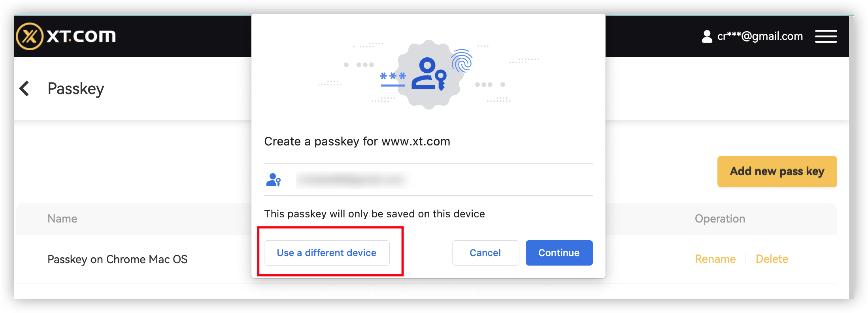Open the hamburger menu
The height and width of the screenshot is (313, 868).
point(826,36)
